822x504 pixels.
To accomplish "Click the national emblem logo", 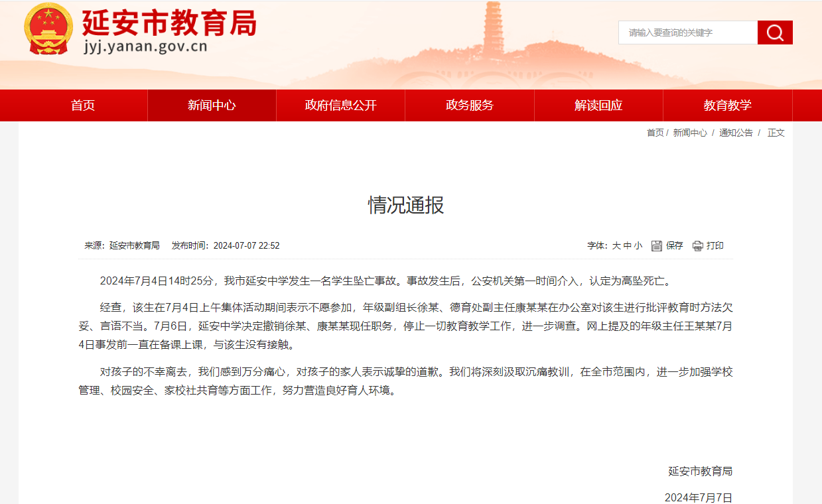I will click(x=50, y=29).
